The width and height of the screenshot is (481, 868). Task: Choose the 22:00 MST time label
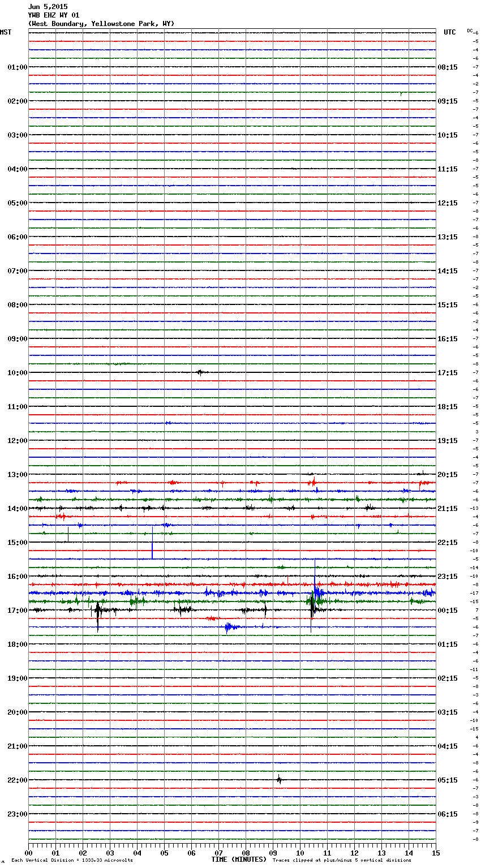(x=17, y=780)
